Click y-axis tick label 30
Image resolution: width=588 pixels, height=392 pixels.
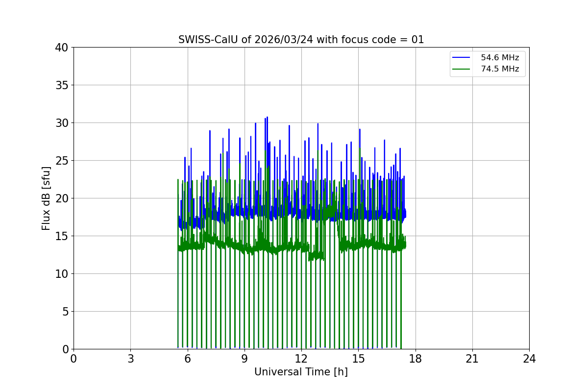[x=62, y=123]
